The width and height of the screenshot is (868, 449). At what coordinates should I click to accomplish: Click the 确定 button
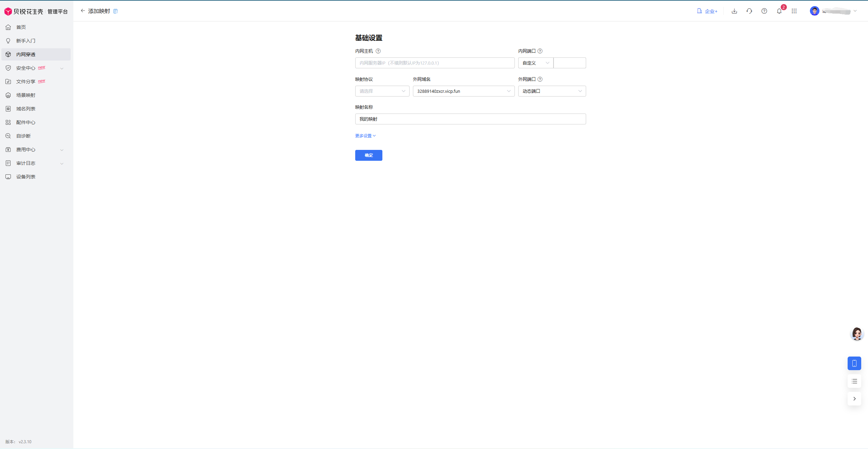point(368,155)
